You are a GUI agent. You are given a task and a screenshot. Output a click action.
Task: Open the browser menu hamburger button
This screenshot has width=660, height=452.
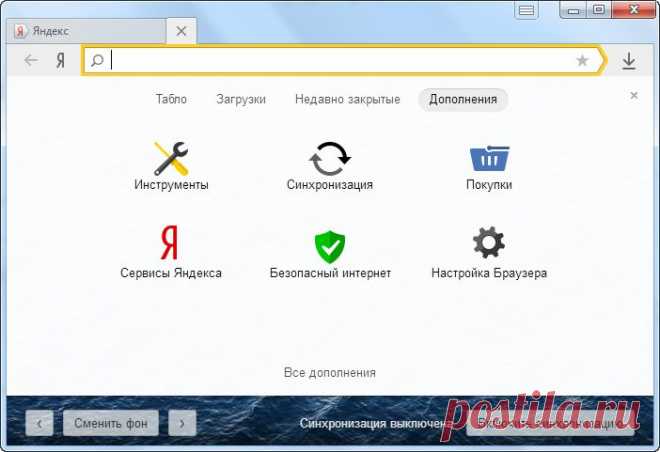[x=526, y=10]
